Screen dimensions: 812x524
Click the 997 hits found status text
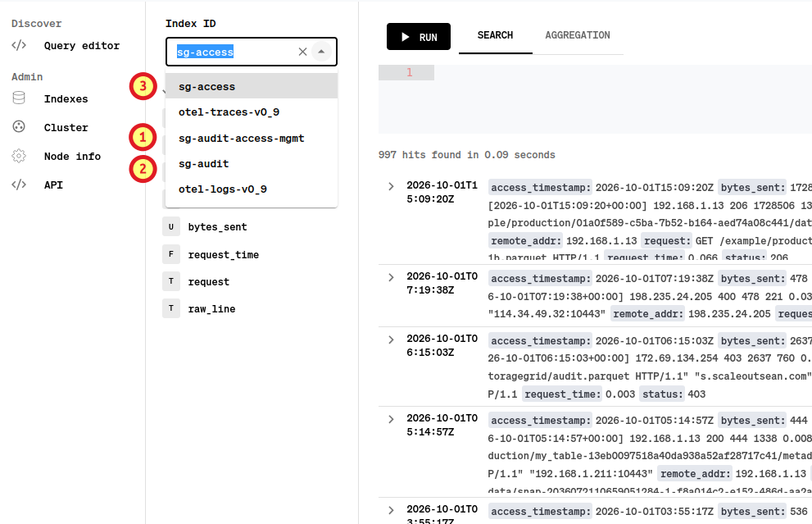[466, 155]
